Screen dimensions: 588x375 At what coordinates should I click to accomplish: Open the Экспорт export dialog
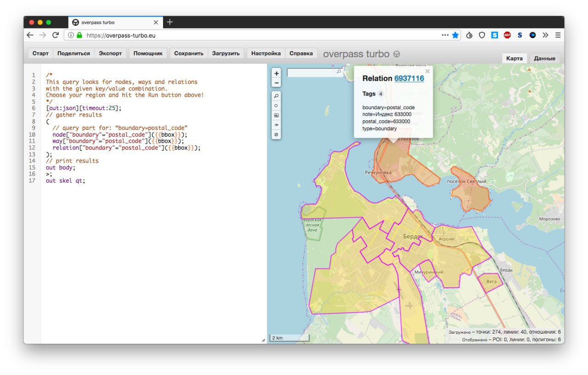110,53
